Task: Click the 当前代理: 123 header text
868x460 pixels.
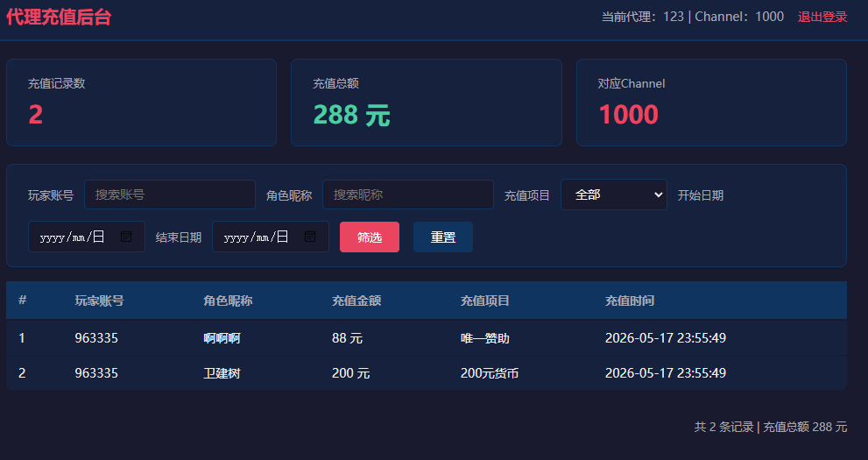Action: (643, 17)
